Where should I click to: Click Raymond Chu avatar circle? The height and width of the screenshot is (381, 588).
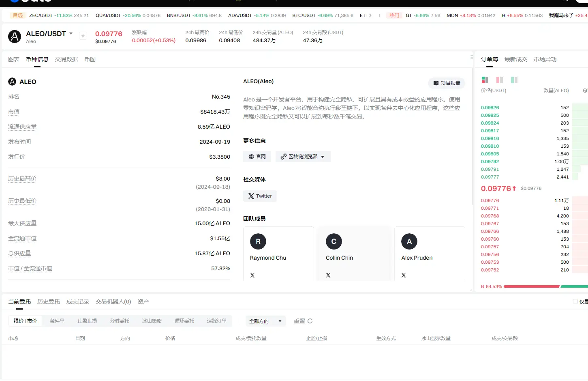tap(258, 241)
